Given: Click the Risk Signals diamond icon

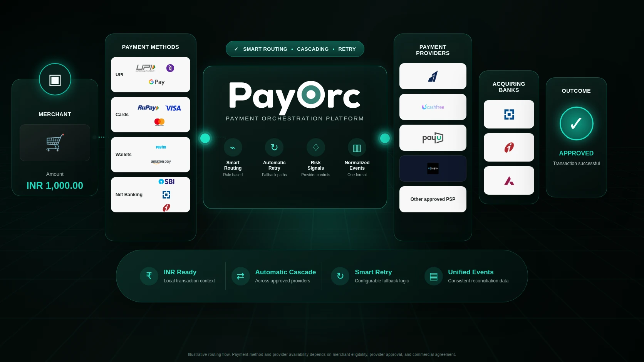Looking at the screenshot, I should [x=316, y=148].
